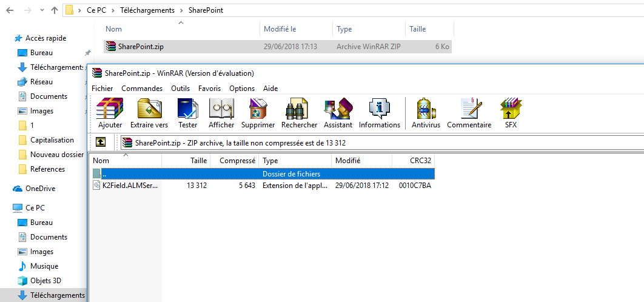The height and width of the screenshot is (302, 644).
Task: Sort by the CRC32 column
Action: [413, 160]
